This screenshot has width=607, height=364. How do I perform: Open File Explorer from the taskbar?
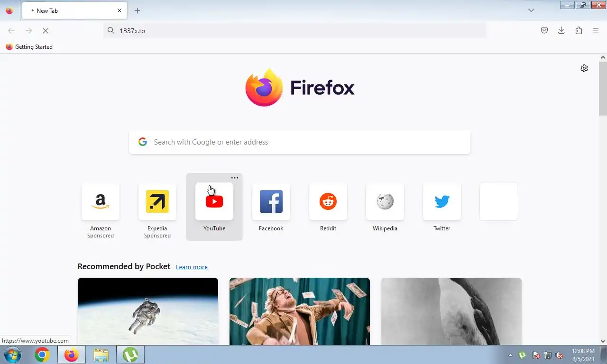(x=101, y=355)
